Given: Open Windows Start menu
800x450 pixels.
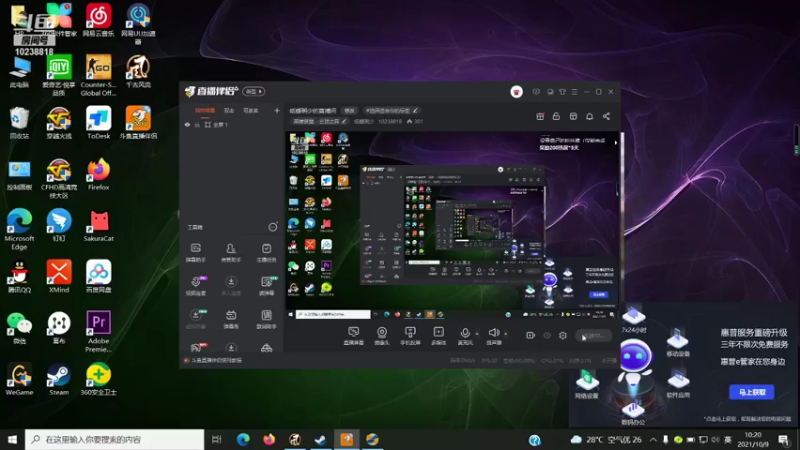Looking at the screenshot, I should point(12,439).
